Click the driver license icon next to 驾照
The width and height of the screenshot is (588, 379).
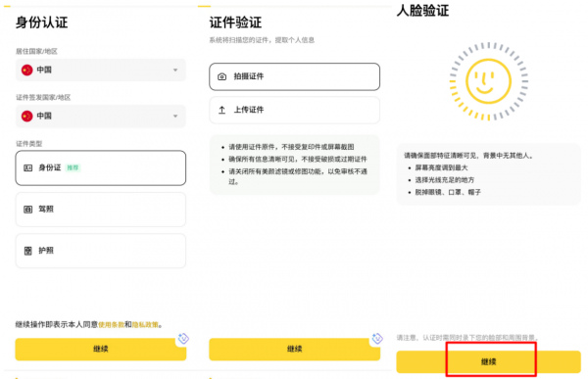(28, 210)
